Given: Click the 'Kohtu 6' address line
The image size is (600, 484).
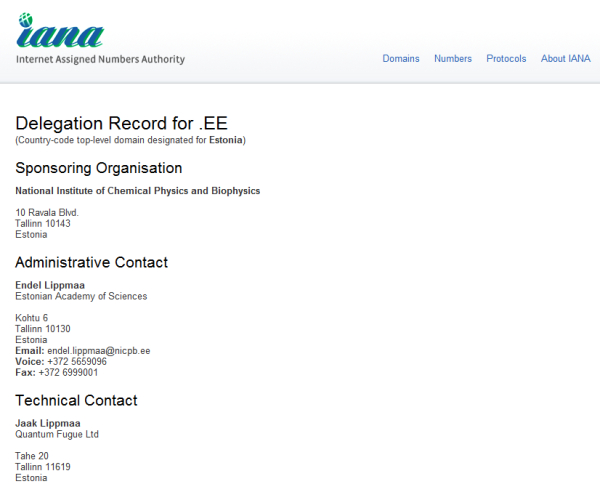Looking at the screenshot, I should coord(32,318).
